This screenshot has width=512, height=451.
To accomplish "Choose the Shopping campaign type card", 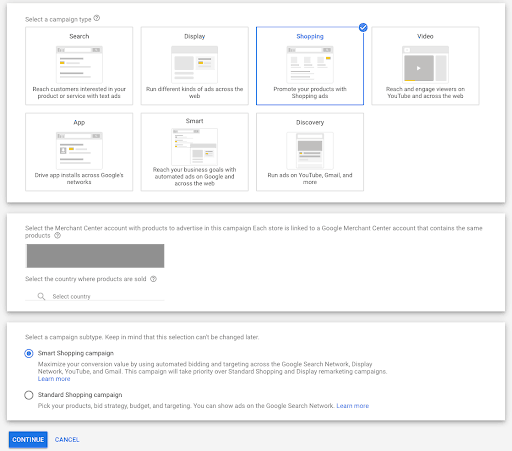I will tap(310, 66).
